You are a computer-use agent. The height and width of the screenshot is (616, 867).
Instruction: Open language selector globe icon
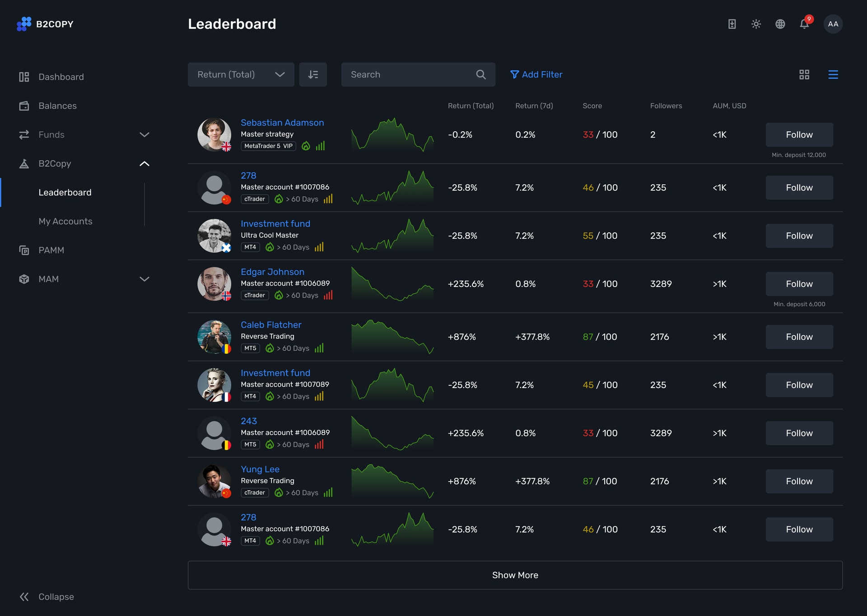(780, 24)
